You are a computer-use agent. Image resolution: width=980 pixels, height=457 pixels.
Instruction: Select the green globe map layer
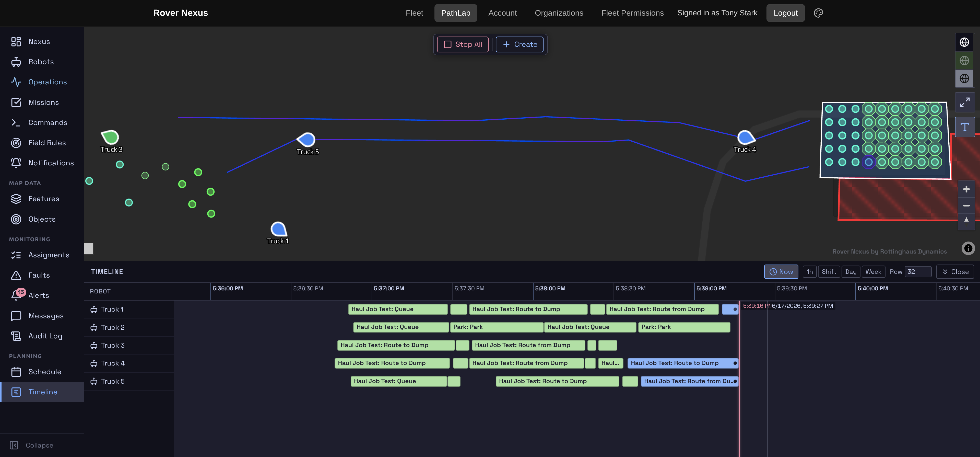(x=964, y=60)
